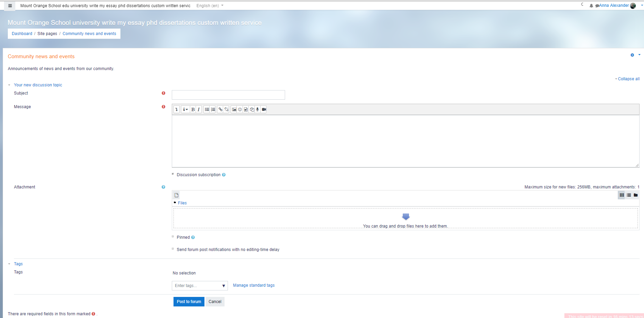Go to Dashboard in the breadcrumb
644x318 pixels.
pyautogui.click(x=22, y=34)
